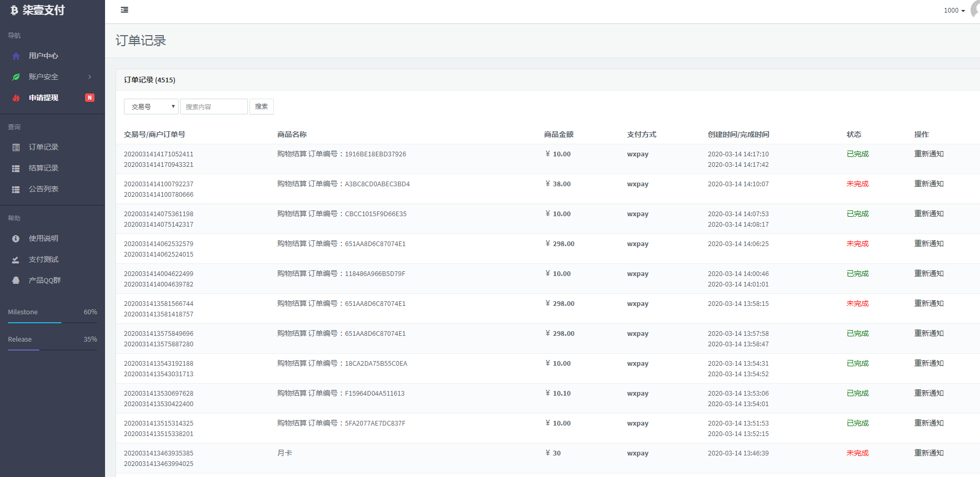Click 重新通知 for the ¥38.00 order
980x477 pixels.
point(929,184)
